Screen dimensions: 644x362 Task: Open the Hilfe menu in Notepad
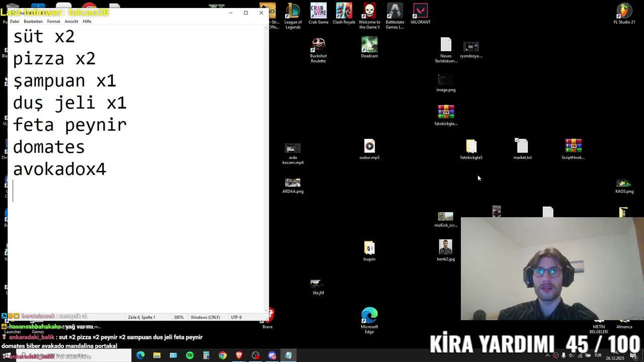pos(87,22)
